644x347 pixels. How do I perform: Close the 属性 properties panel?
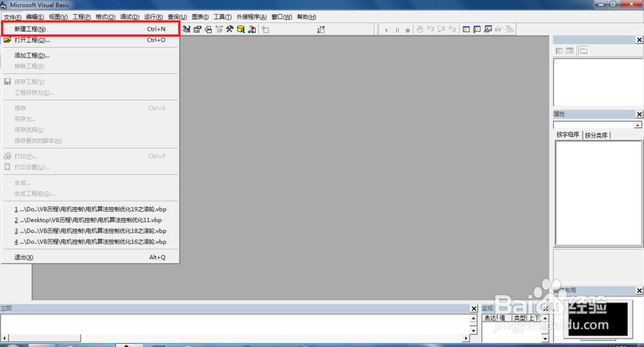(x=639, y=114)
